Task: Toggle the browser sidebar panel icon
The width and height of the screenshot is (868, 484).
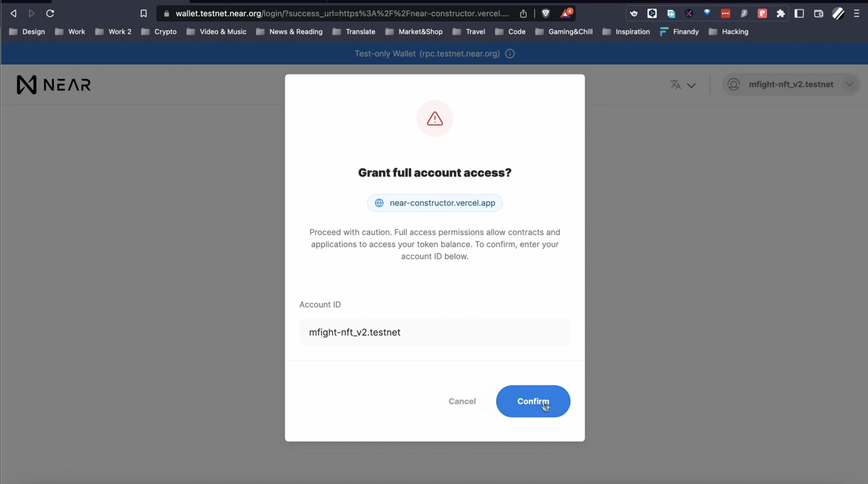Action: pyautogui.click(x=799, y=14)
